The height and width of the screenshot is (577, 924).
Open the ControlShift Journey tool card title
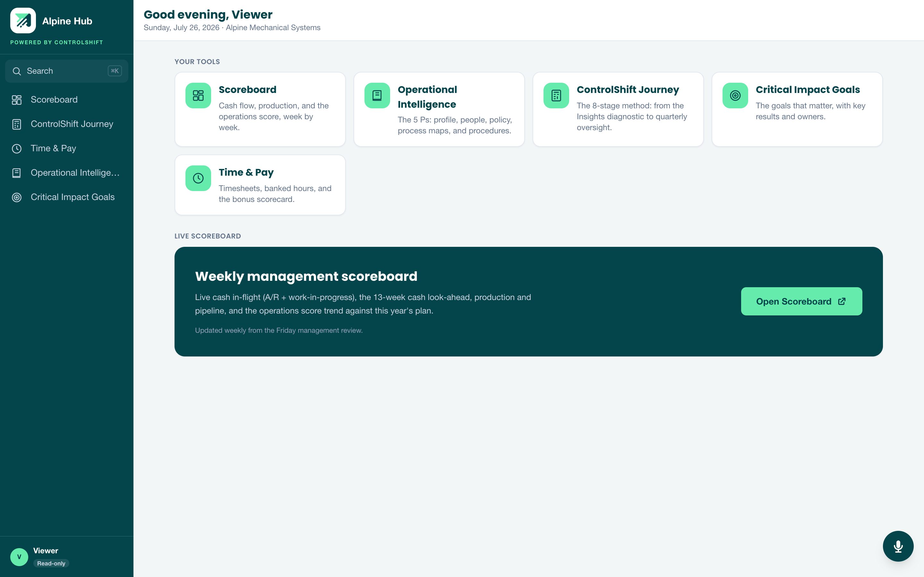(628, 90)
